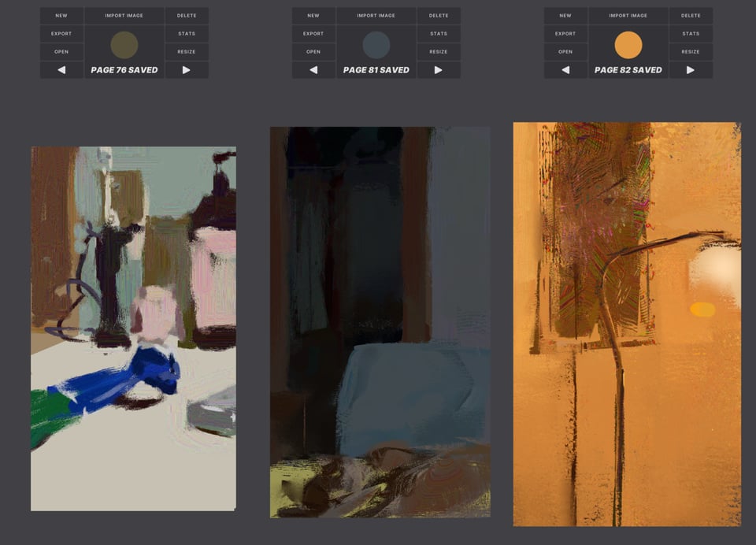Click the previous page arrow in Page 76 panel
756x545 pixels.
[x=61, y=70]
